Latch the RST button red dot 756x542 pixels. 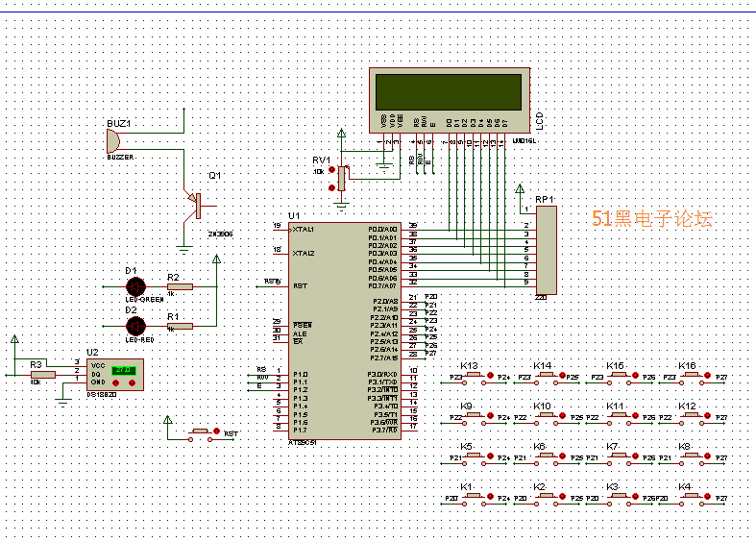(x=217, y=431)
